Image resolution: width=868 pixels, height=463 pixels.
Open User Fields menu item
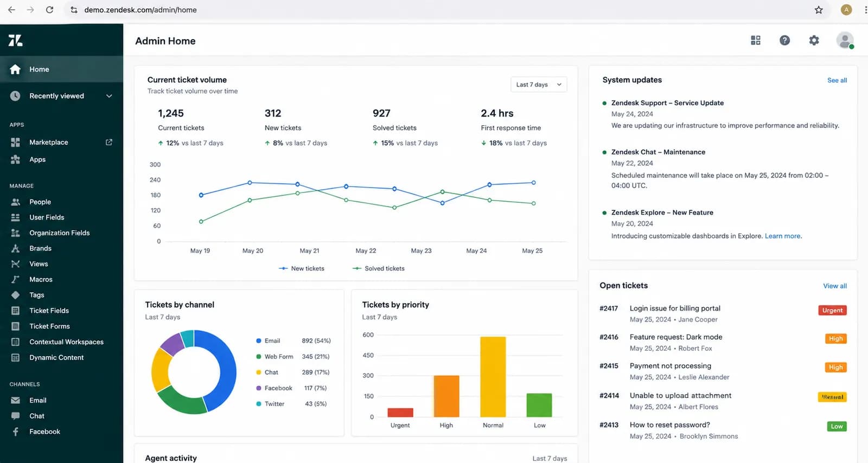click(47, 217)
